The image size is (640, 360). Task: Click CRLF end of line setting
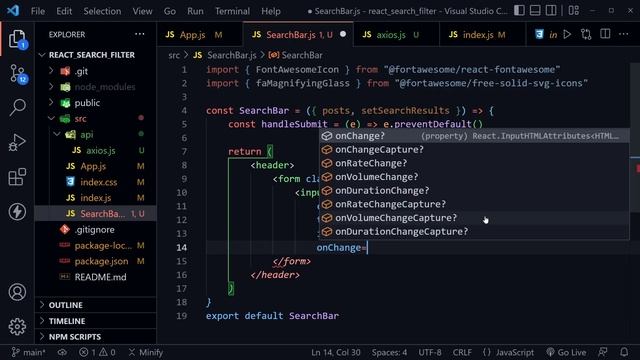click(x=462, y=352)
